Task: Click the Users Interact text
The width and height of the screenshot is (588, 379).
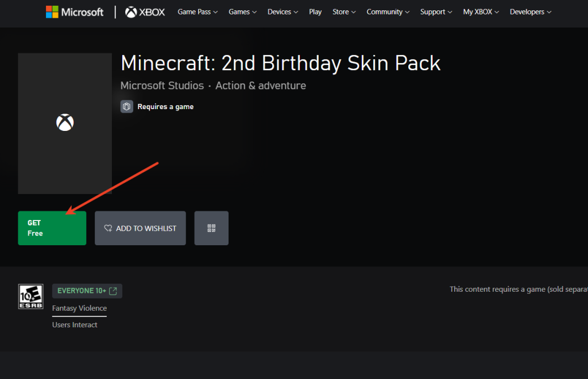Action: 75,324
